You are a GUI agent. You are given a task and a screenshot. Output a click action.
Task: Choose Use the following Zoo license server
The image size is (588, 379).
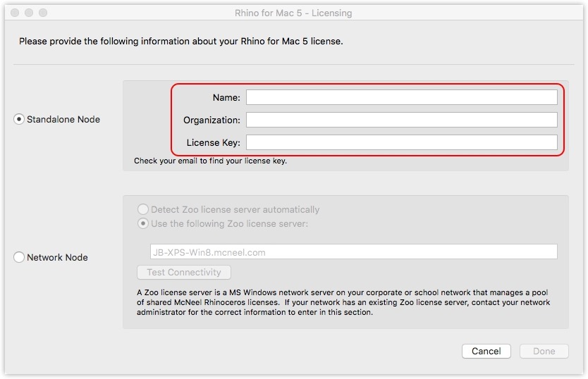click(143, 223)
